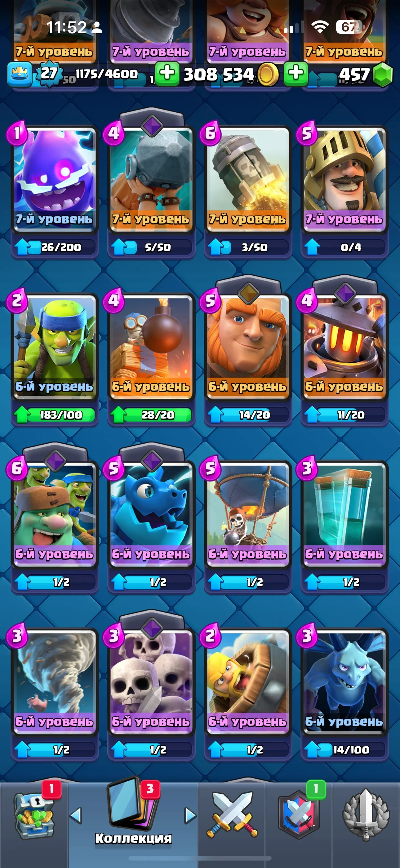Tap the 28/20 upgrade bar under Bomber
Viewport: 400px width, 868px height.
pos(151,415)
